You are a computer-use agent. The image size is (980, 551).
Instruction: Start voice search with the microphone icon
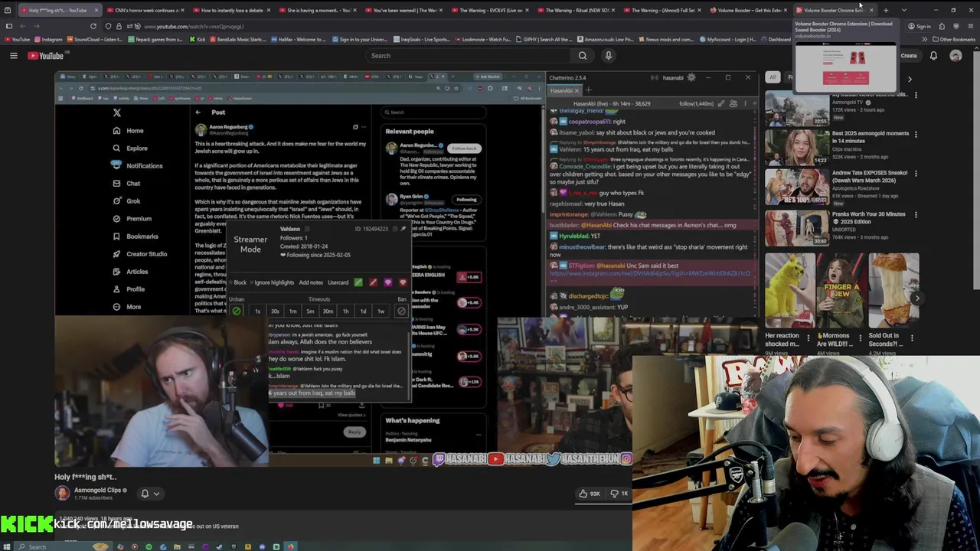(x=609, y=55)
